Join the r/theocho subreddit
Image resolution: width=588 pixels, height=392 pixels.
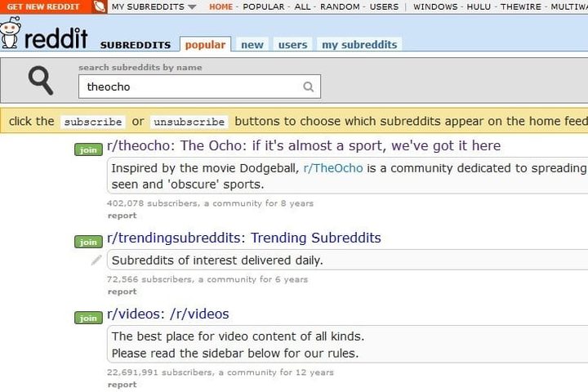click(88, 149)
